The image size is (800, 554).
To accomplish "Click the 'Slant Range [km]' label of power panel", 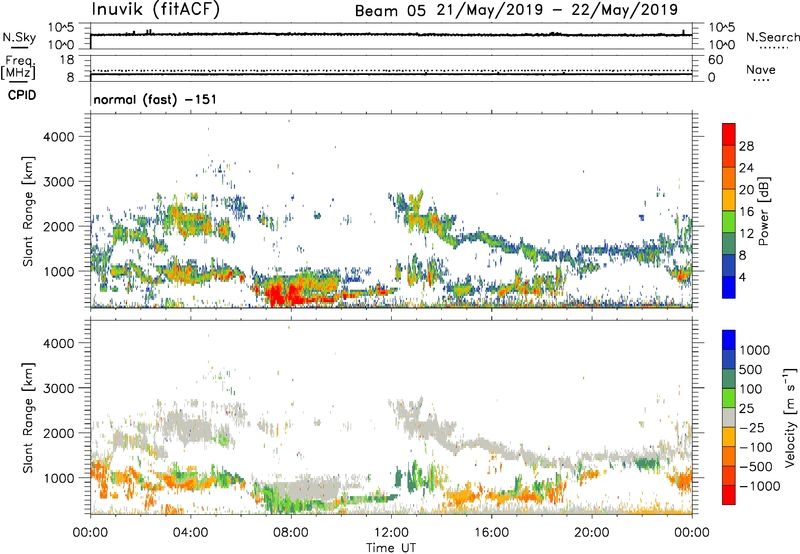I will 28,211.
